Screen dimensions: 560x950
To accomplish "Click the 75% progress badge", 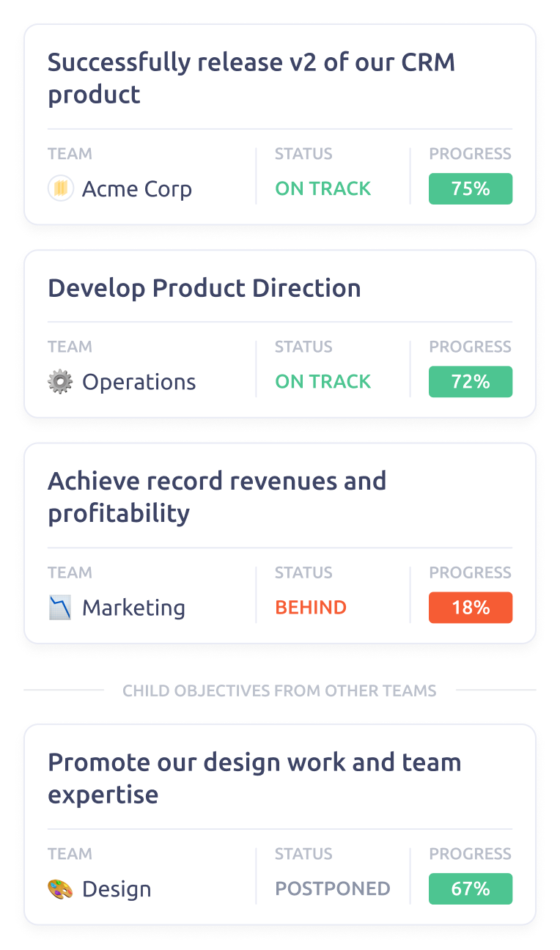I will [471, 189].
